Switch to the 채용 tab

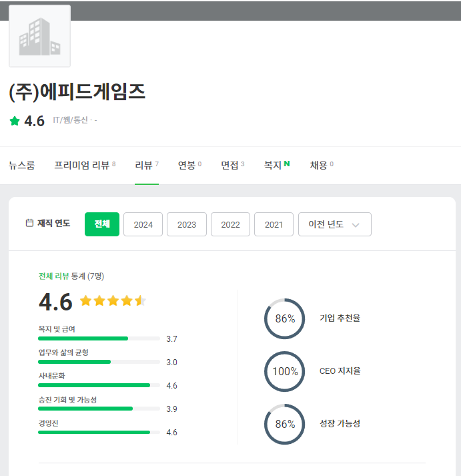click(322, 165)
